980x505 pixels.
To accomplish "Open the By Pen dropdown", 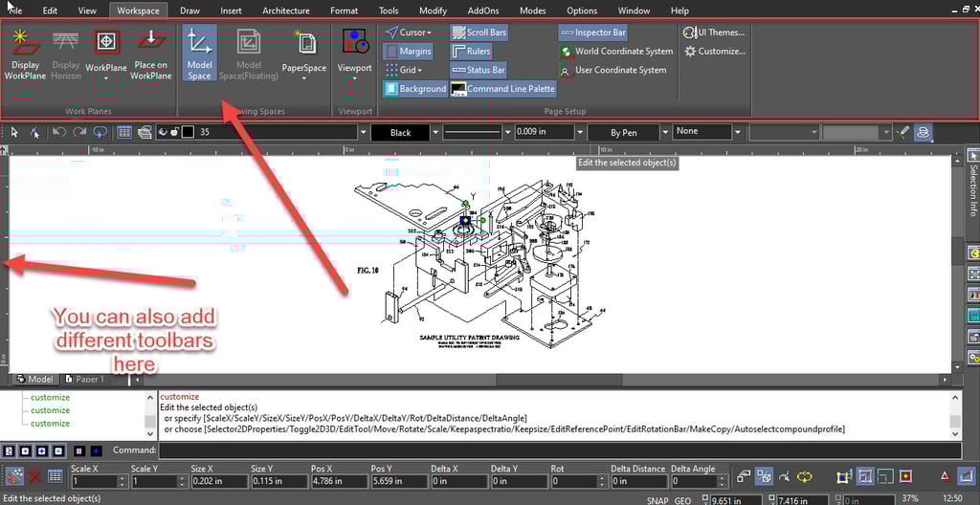I will click(624, 132).
